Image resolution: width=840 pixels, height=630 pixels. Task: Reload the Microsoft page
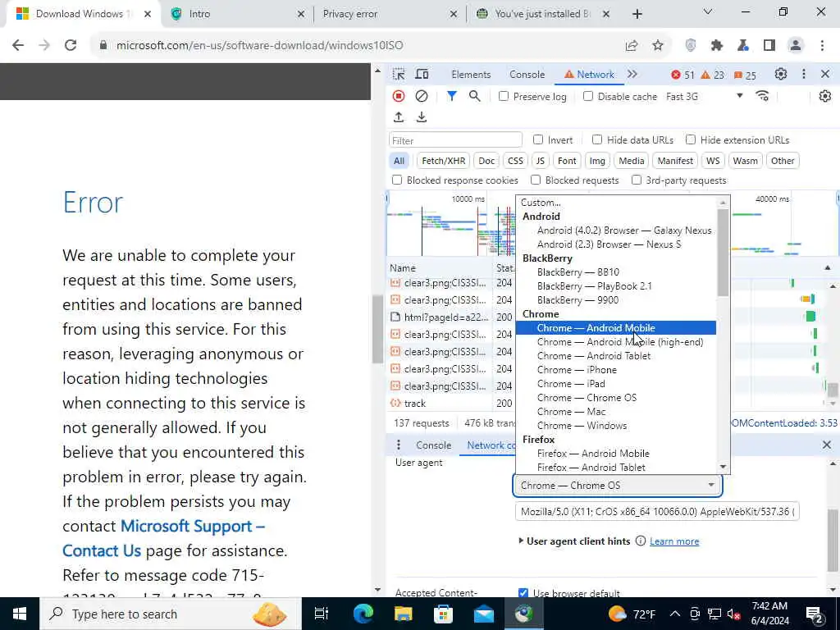[71, 46]
